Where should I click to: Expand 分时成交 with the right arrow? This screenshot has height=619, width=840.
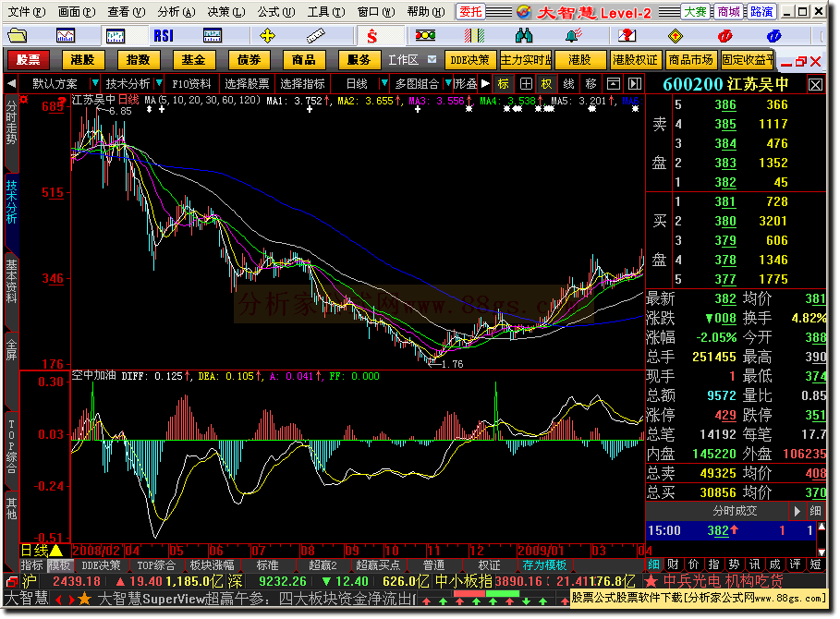point(797,511)
